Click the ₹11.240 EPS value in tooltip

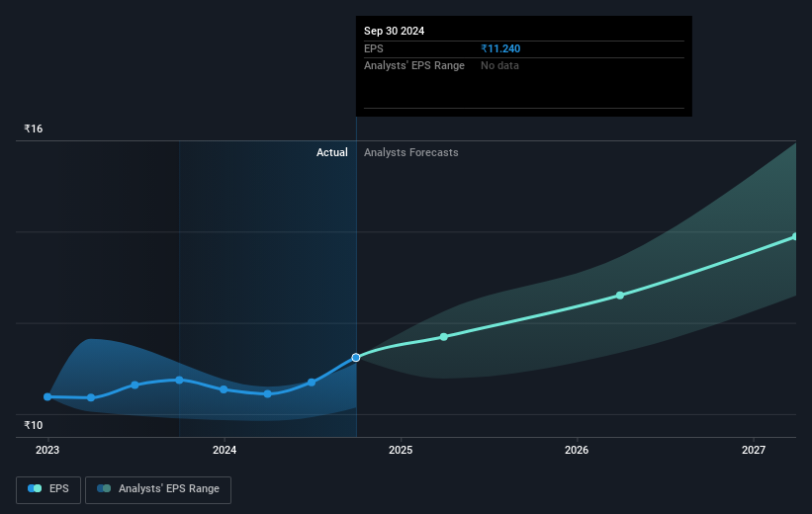tap(500, 48)
